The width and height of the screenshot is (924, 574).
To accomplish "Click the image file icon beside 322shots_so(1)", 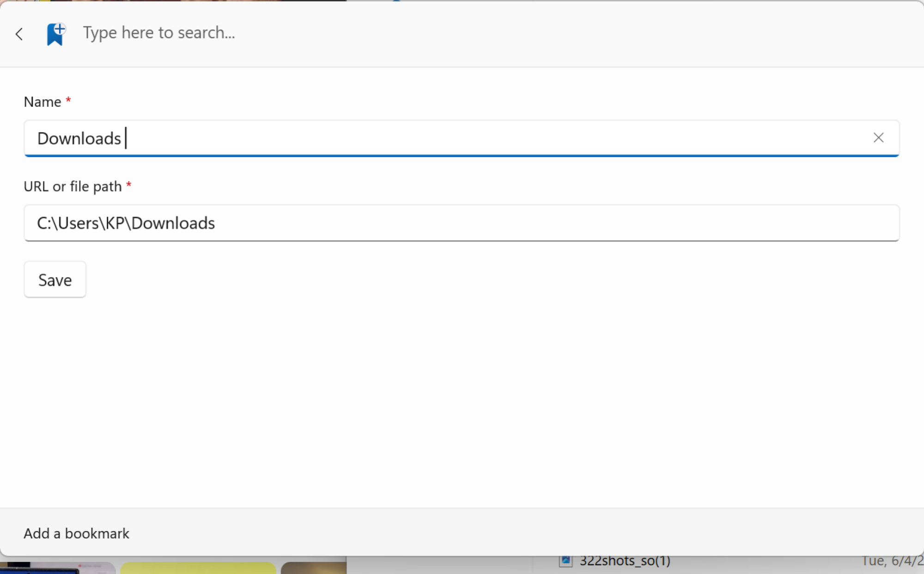I will pyautogui.click(x=565, y=561).
